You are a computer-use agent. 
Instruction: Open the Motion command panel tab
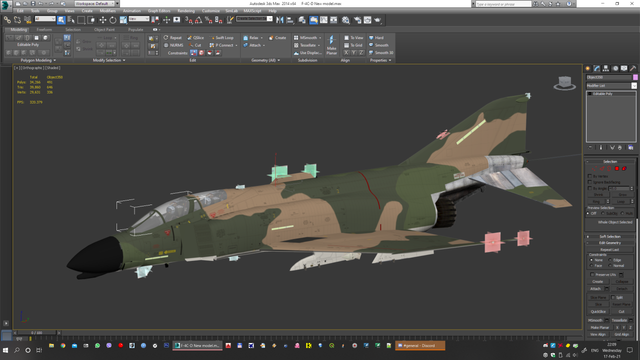pos(615,69)
